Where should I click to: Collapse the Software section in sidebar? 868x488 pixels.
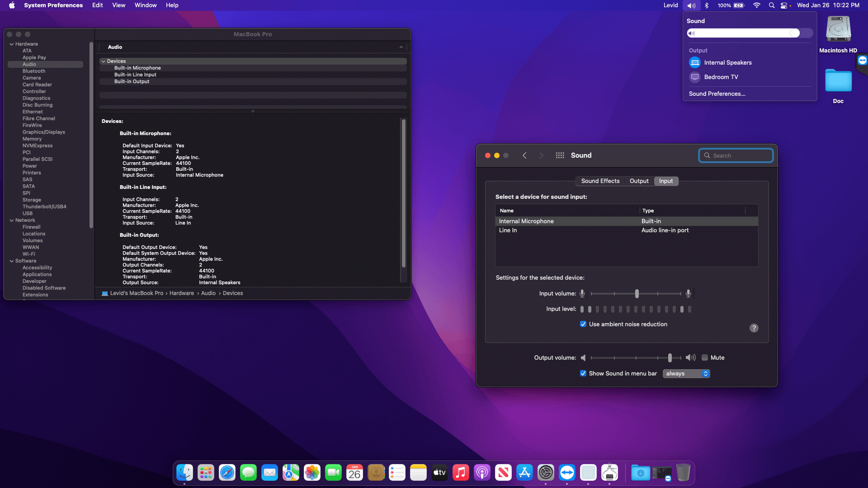11,261
